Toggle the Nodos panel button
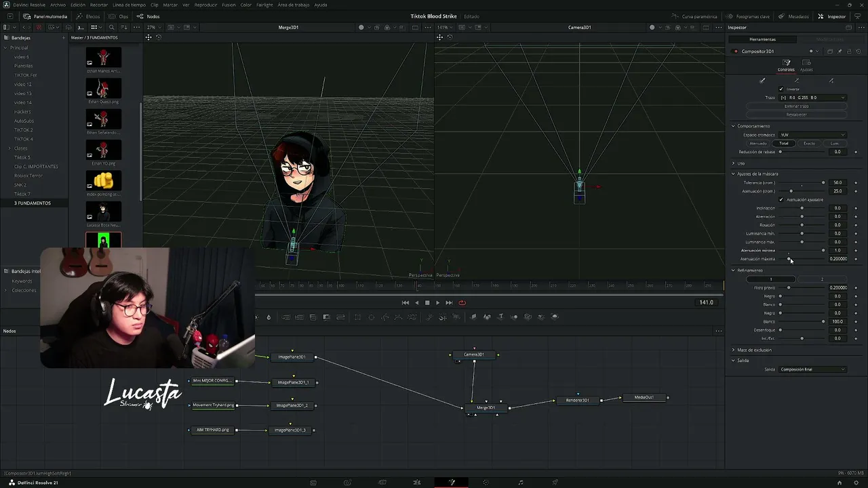This screenshot has width=868, height=488. click(149, 16)
